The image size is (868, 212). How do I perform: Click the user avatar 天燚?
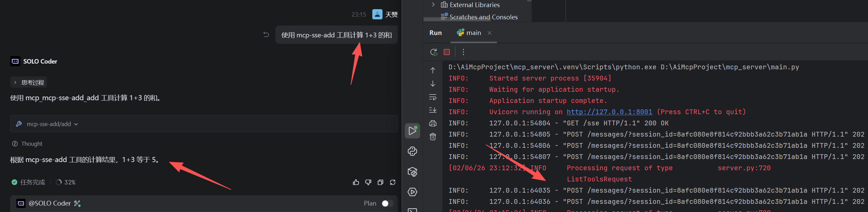tap(377, 14)
